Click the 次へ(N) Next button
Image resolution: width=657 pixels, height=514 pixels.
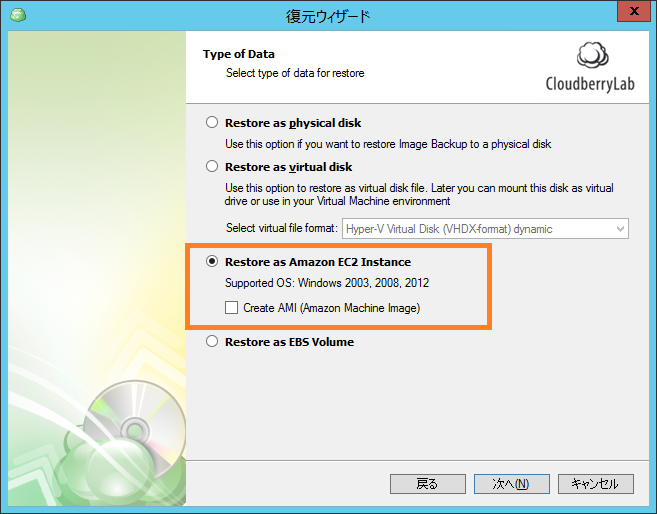512,484
